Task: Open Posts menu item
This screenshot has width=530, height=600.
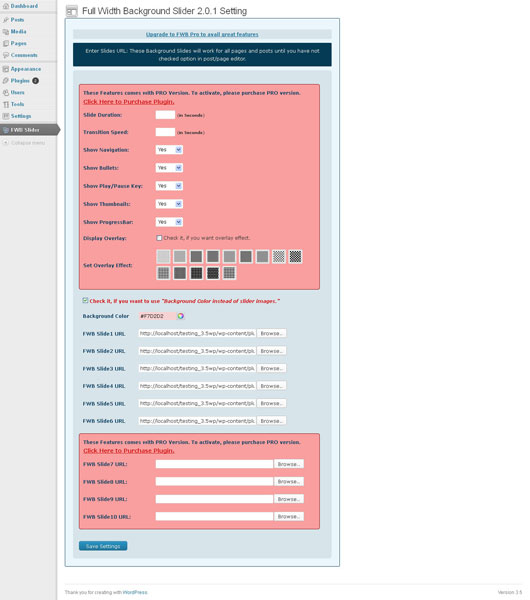Action: pos(17,20)
